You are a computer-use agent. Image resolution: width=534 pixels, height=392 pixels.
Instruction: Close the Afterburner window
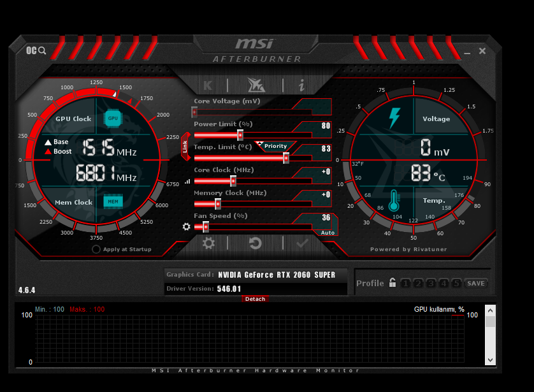click(482, 51)
